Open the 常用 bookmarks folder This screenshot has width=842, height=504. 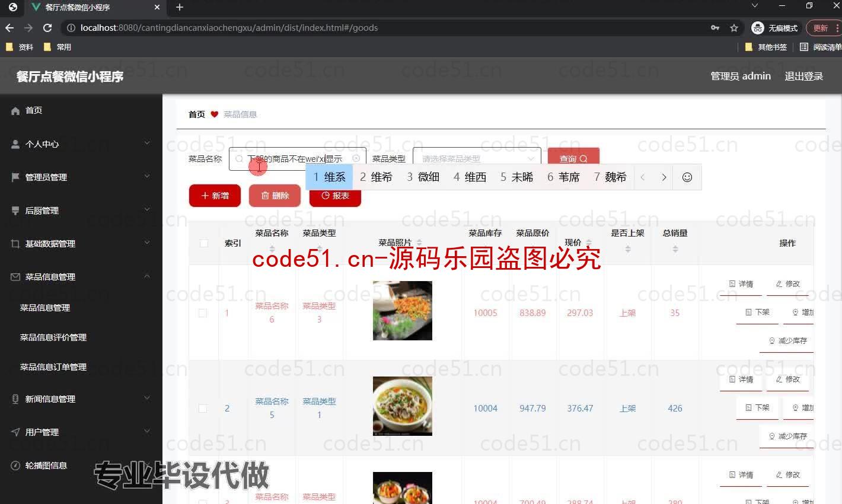(x=58, y=47)
